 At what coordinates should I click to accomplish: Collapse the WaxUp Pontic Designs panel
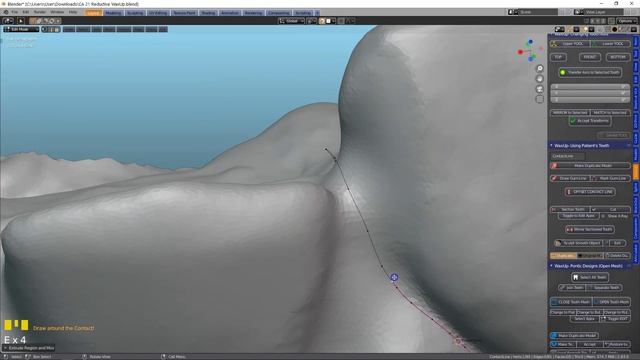551,266
